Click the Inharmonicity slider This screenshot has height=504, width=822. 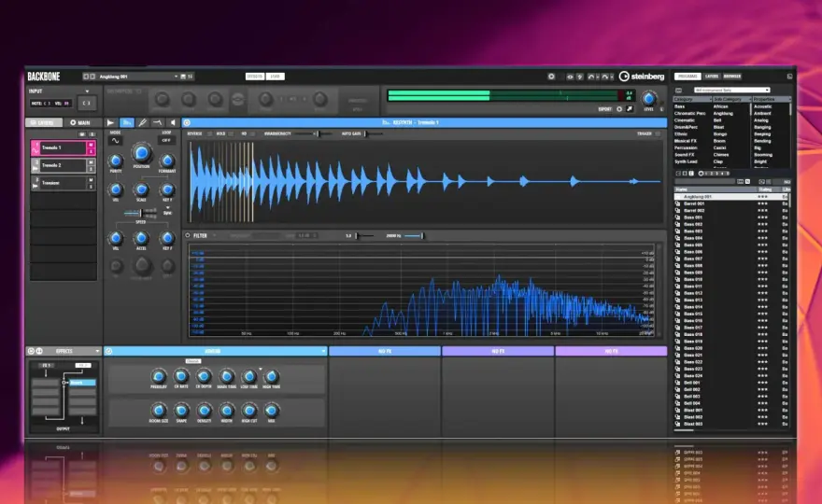(x=314, y=134)
